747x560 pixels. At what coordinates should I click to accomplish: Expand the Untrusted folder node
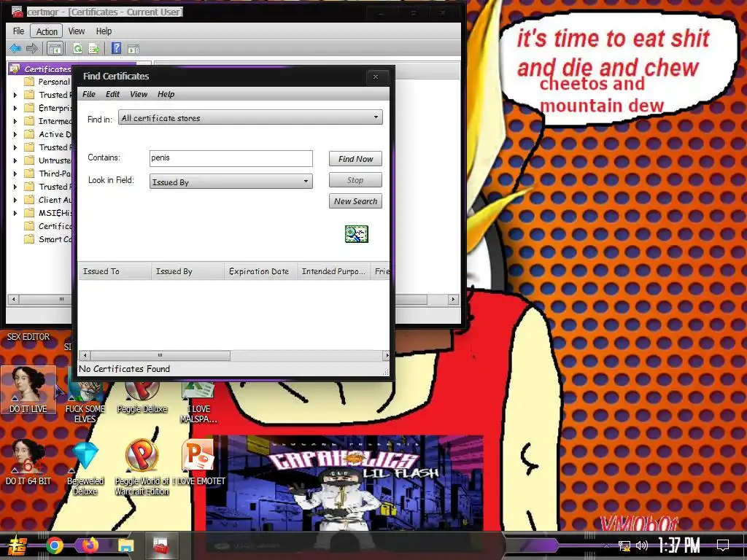point(15,160)
